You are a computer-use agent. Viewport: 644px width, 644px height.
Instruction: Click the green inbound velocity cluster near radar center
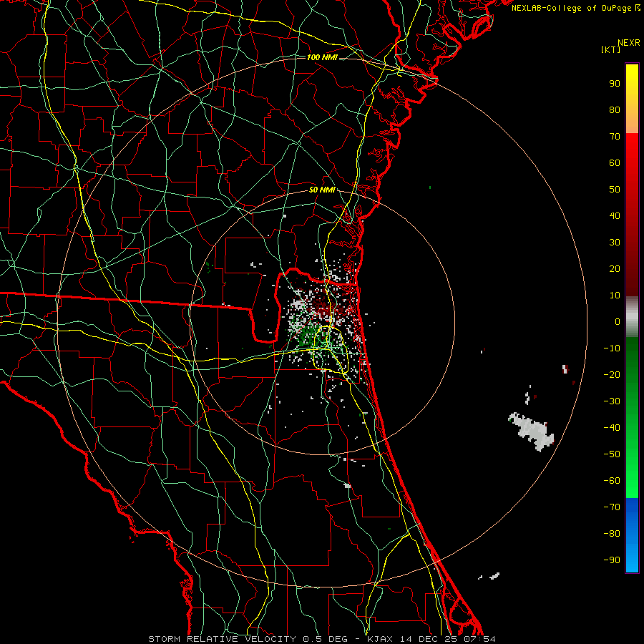tap(311, 335)
